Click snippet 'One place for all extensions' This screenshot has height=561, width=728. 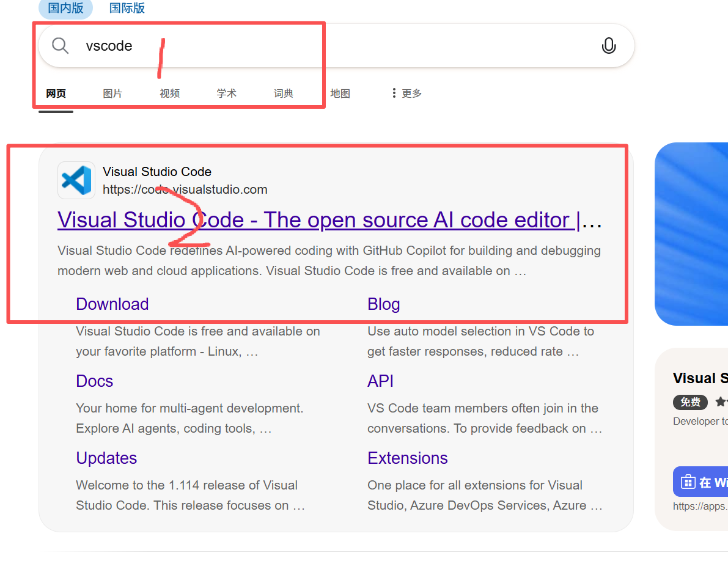(x=485, y=495)
